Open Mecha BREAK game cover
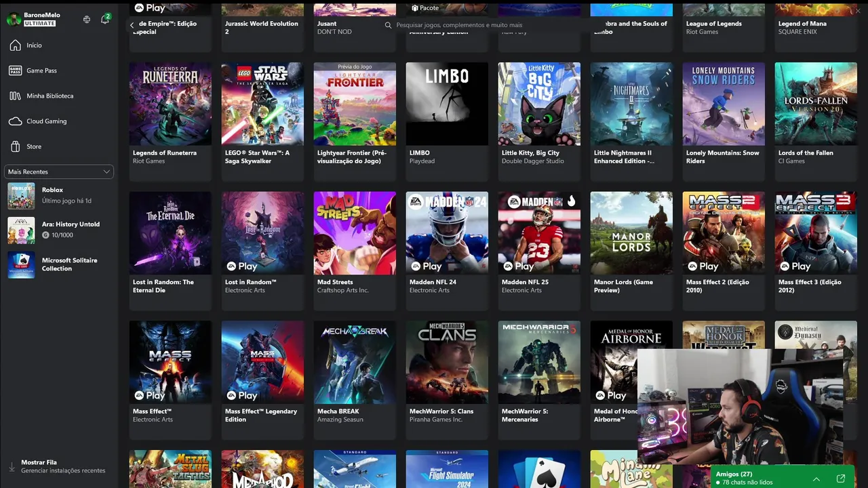The height and width of the screenshot is (488, 868). [x=355, y=363]
